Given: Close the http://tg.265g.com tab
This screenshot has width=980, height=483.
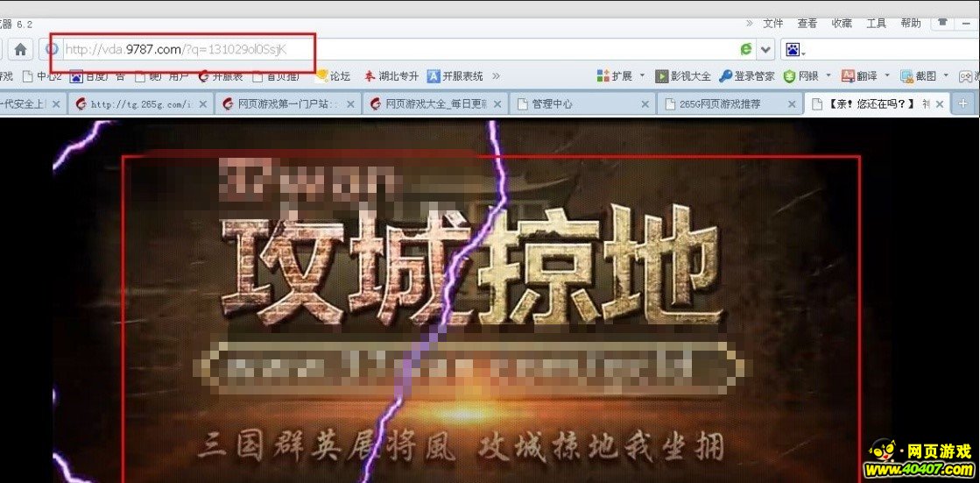Looking at the screenshot, I should click(x=201, y=104).
